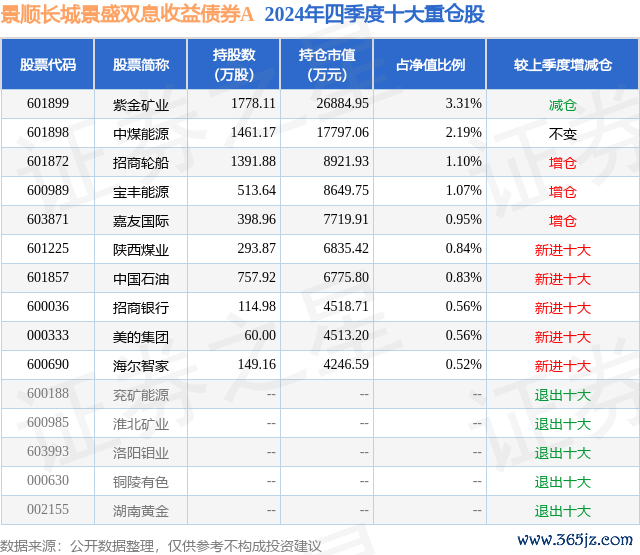640x555 pixels.
Task: Click 增仓 in the 嘉友国际 row
Action: pos(562,221)
